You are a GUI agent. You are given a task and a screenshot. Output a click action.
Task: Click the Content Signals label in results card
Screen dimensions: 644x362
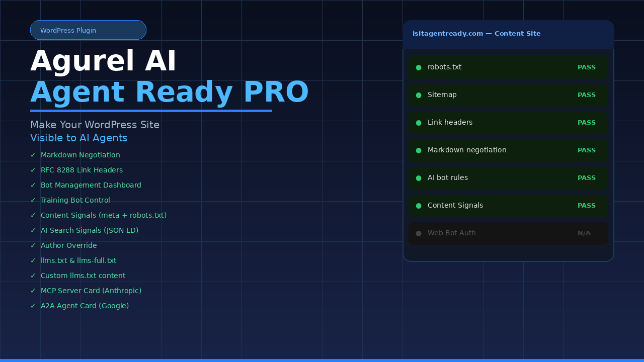tap(455, 206)
